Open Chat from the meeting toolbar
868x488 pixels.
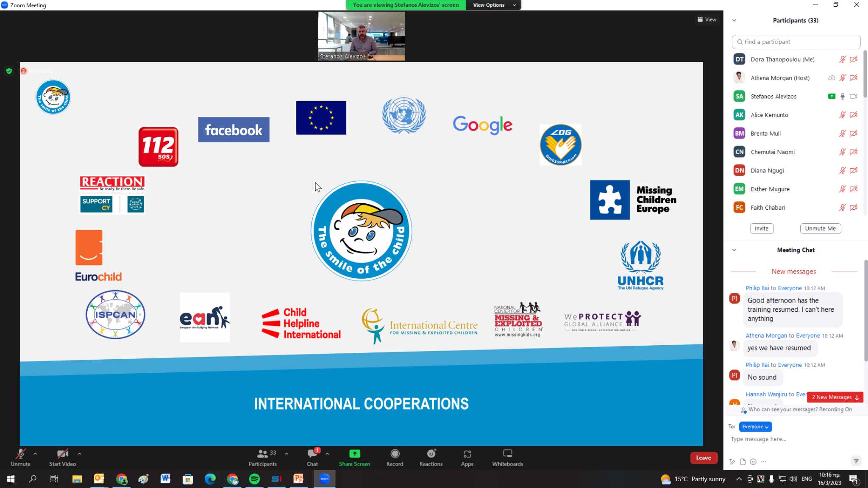coord(312,457)
